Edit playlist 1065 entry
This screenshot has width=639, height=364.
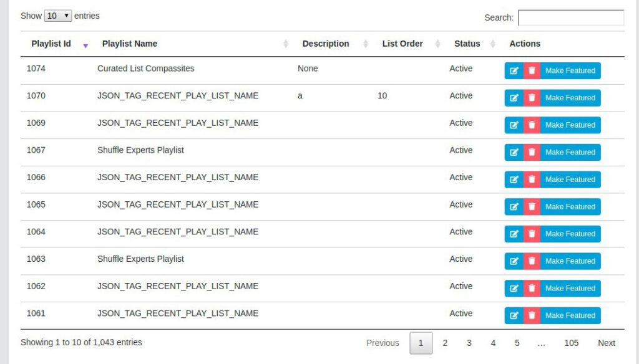pos(514,206)
